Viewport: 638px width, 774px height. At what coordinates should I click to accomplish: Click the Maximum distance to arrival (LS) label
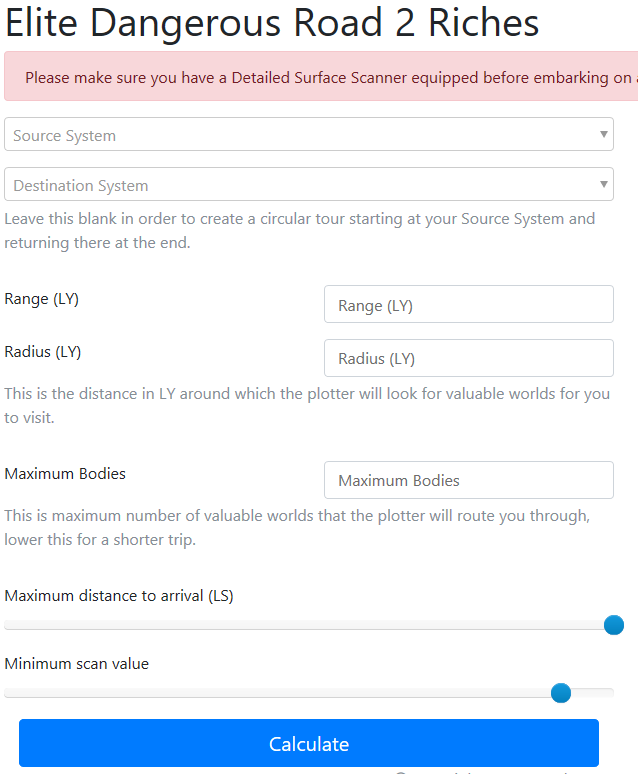pos(119,596)
